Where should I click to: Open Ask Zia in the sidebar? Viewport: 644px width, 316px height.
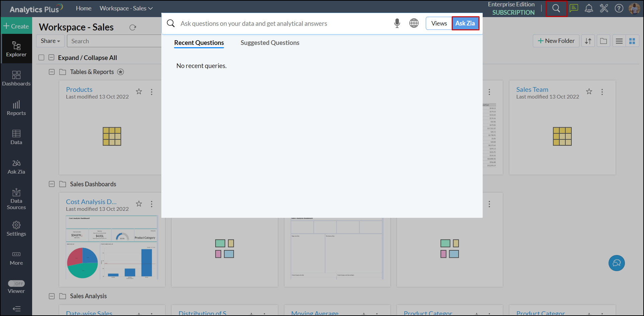point(16,167)
